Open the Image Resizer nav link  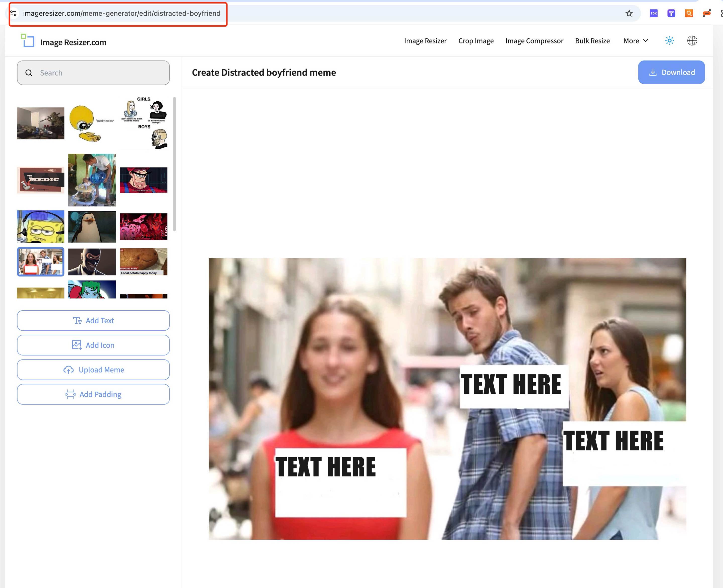click(425, 41)
